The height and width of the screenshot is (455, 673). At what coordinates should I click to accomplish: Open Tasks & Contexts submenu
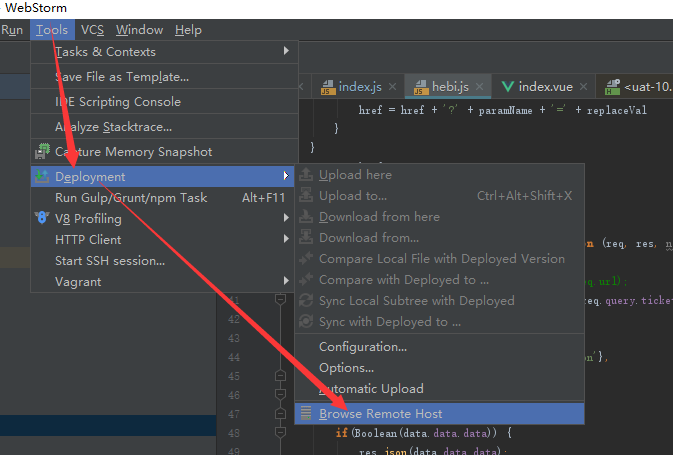pyautogui.click(x=164, y=52)
